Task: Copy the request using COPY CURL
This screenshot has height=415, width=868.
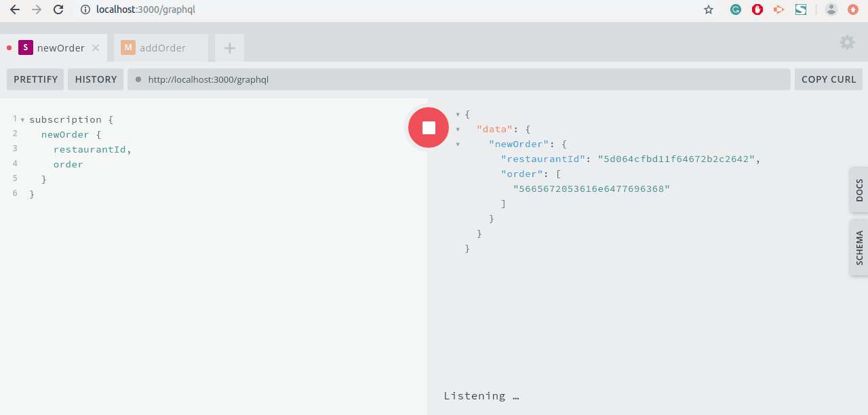Action: click(828, 79)
